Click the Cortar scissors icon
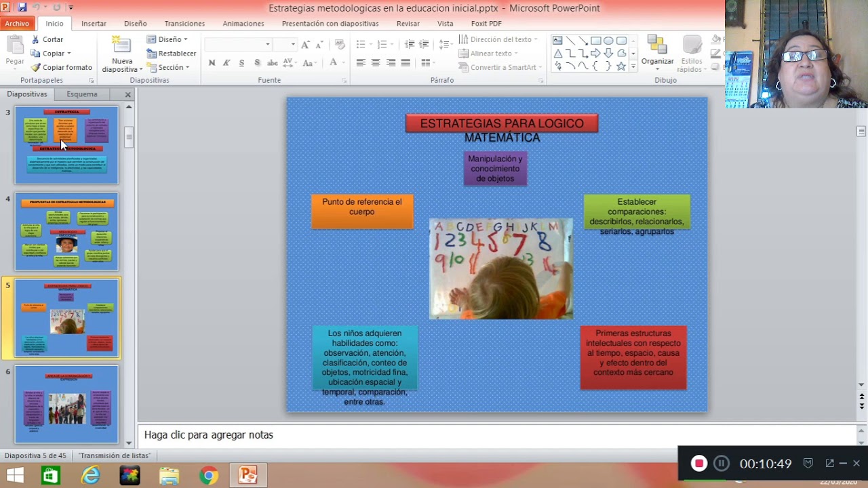Viewport: 868px width, 488px height. click(36, 39)
